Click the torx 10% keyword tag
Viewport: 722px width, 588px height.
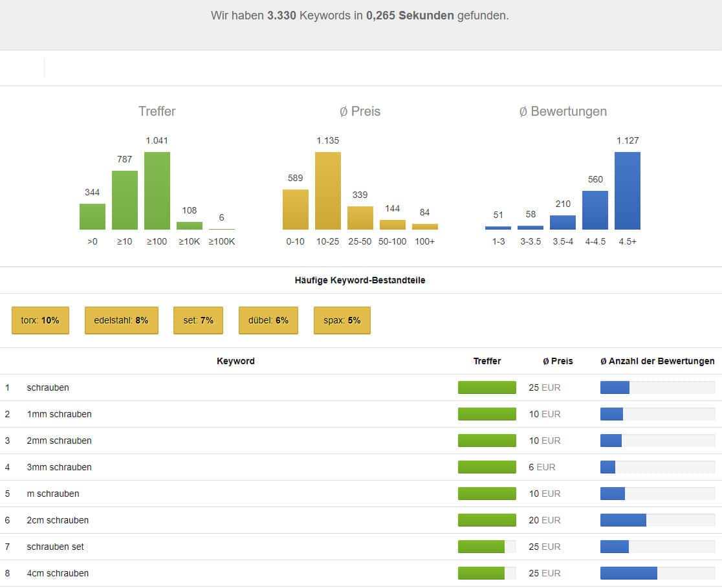39,320
